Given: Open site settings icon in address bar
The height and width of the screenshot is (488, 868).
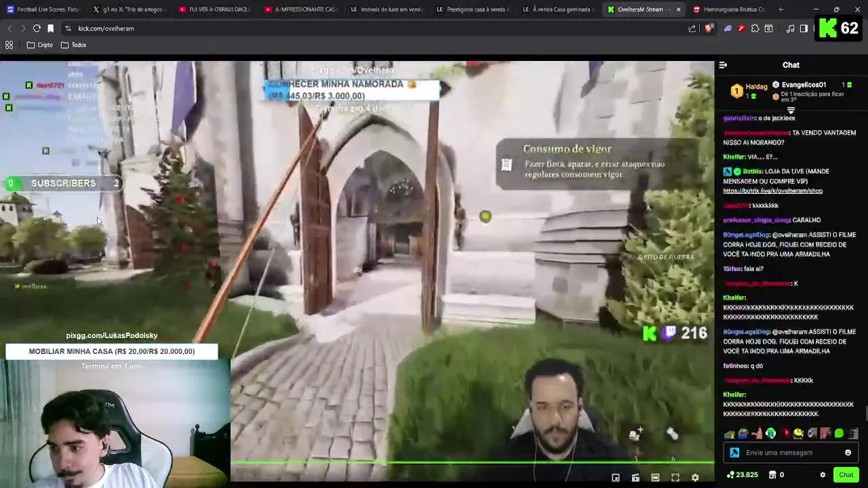Looking at the screenshot, I should pos(68,28).
